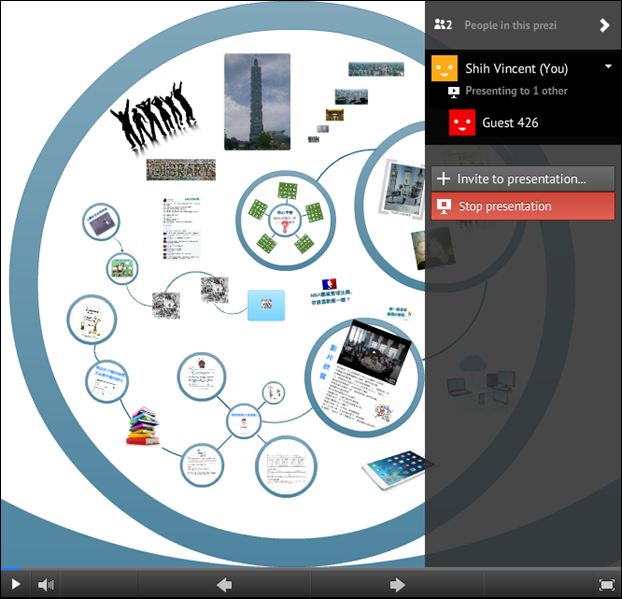The image size is (622, 599).
Task: Click the red question mark circle
Action: click(284, 221)
